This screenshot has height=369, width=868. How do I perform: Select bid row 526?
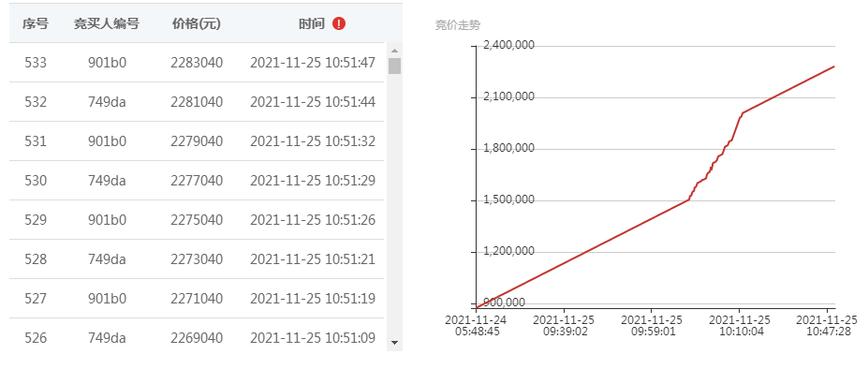[x=197, y=336]
